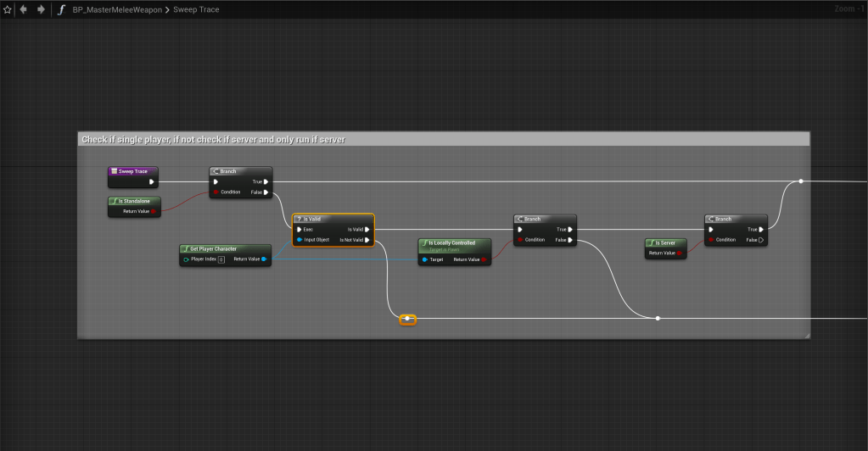Click the Is Standalone node title
Viewport: 868px width, 451px height.
[x=134, y=201]
